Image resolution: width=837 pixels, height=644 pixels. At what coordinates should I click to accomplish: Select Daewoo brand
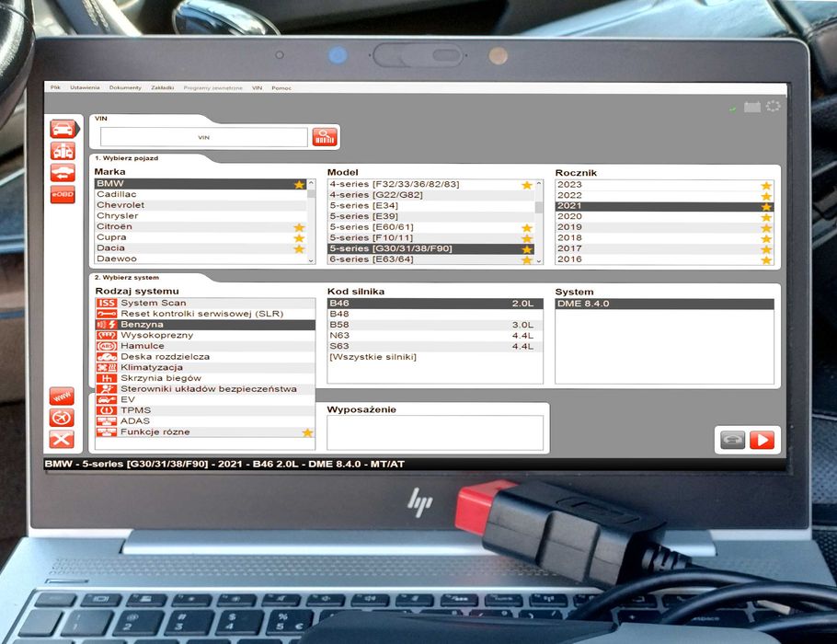[201, 259]
